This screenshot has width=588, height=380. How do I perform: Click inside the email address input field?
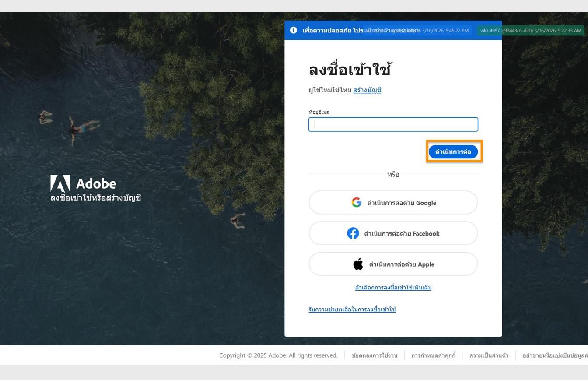[x=393, y=124]
